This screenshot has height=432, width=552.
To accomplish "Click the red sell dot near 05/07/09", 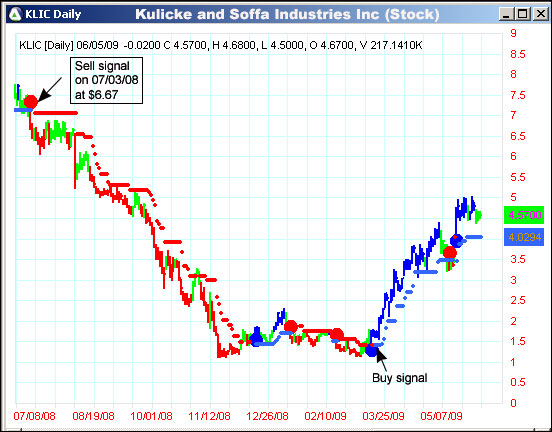I will [450, 252].
